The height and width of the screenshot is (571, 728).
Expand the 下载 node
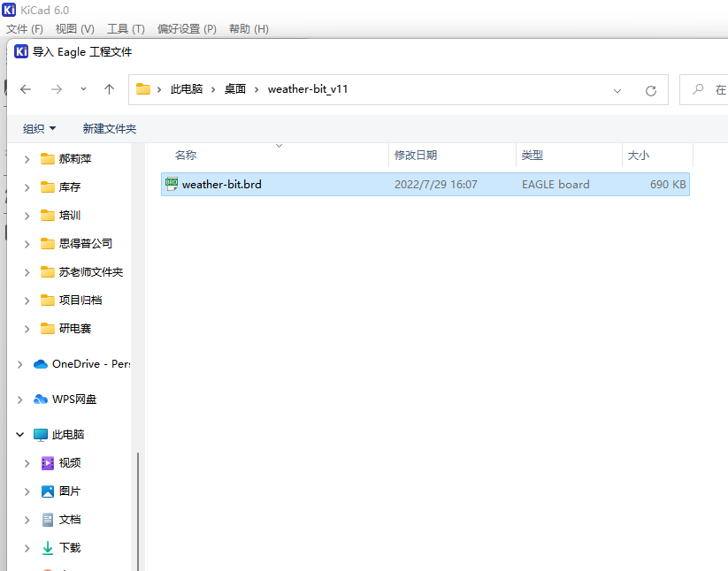[27, 548]
